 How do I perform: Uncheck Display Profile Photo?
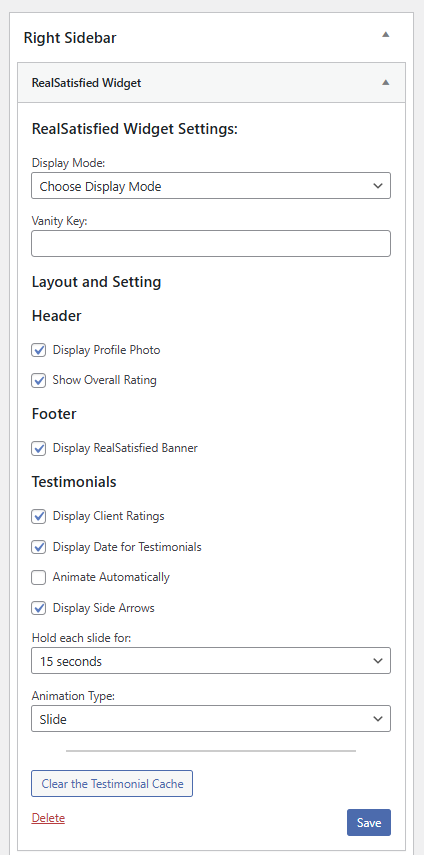click(39, 350)
